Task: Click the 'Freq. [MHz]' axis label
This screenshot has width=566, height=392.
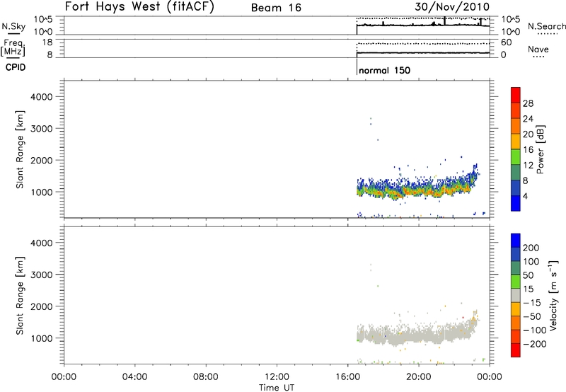Action: [13, 47]
